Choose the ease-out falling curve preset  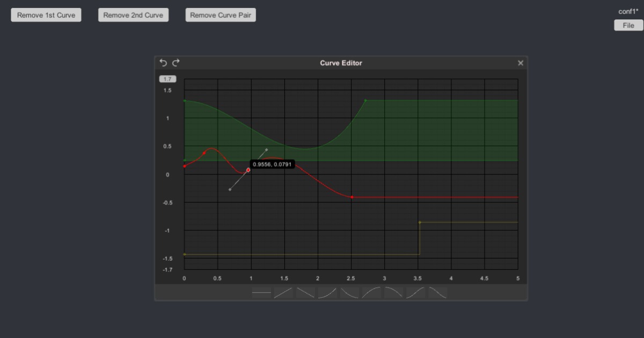tap(348, 292)
